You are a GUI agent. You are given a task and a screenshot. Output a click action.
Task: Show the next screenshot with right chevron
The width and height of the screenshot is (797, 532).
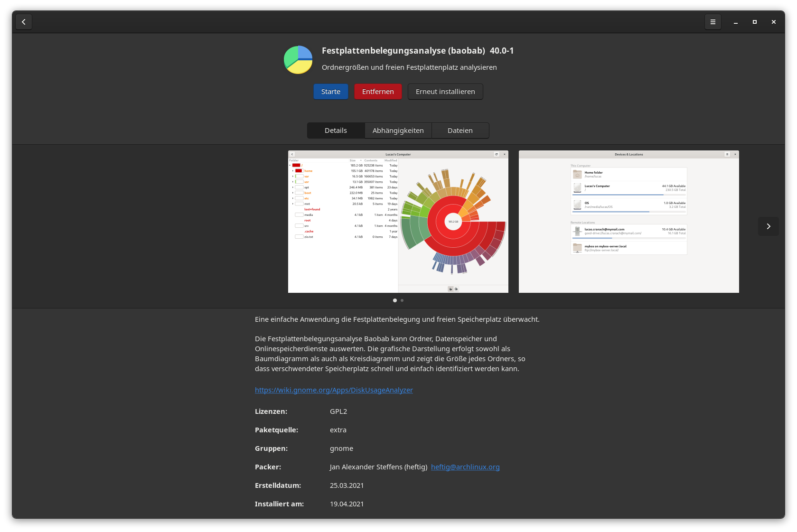click(768, 226)
